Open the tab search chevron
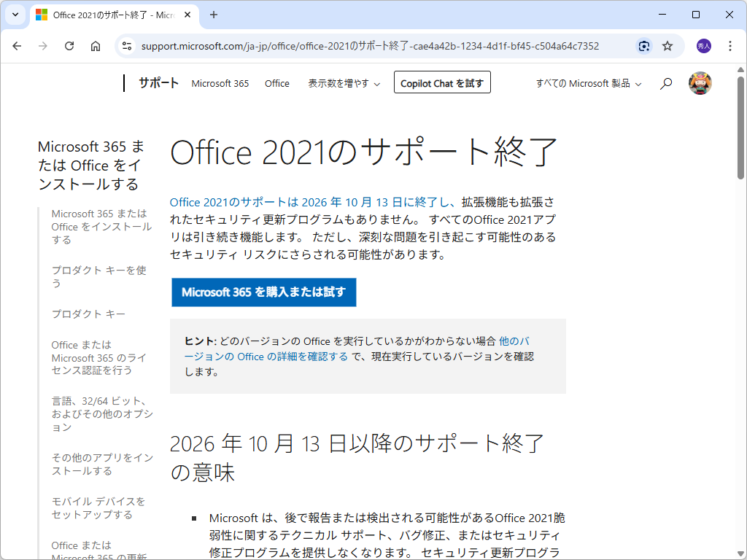This screenshot has width=747, height=560. coord(15,15)
